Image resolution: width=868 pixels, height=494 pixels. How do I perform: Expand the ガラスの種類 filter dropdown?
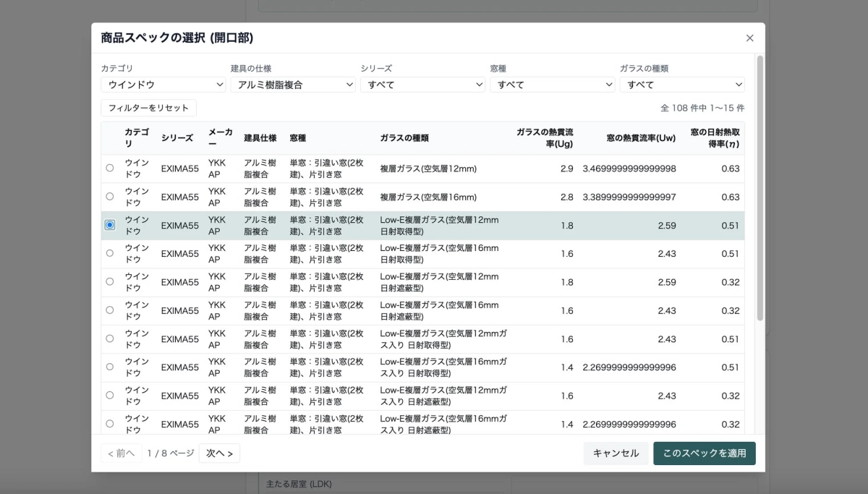[x=682, y=85]
